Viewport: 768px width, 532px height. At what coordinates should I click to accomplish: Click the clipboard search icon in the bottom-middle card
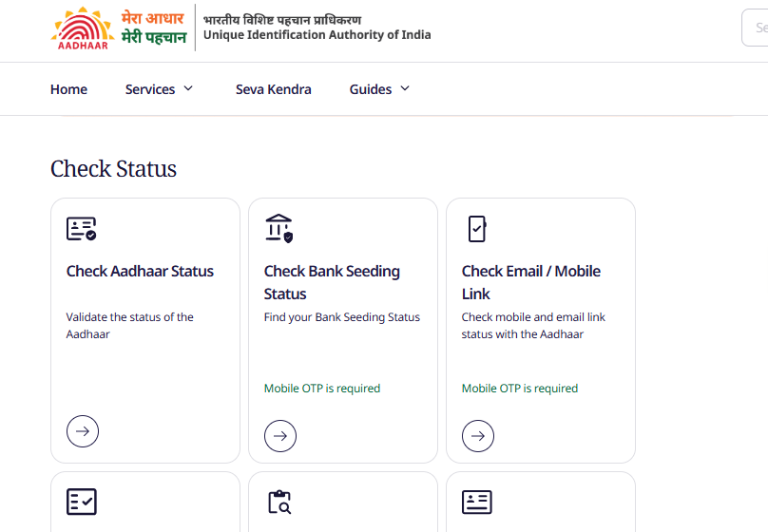279,502
